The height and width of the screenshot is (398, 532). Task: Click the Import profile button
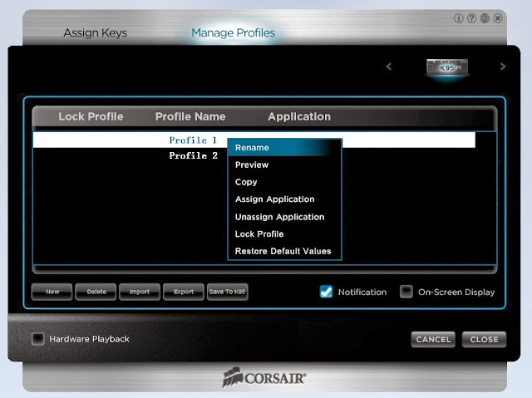(x=140, y=292)
